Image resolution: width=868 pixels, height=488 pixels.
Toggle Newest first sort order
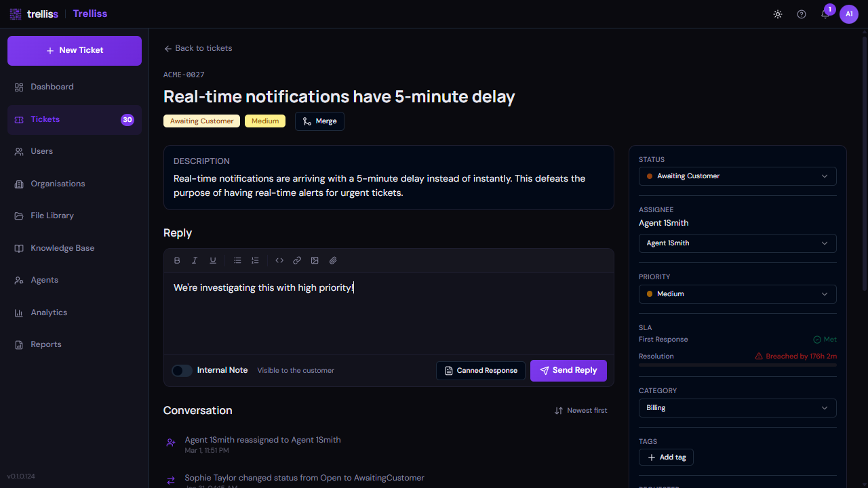coord(580,411)
